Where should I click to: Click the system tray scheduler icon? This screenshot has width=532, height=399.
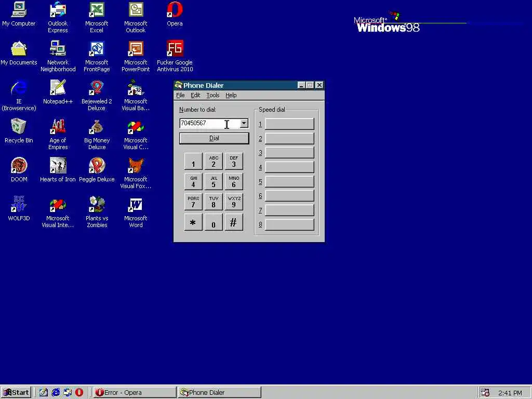pyautogui.click(x=485, y=393)
